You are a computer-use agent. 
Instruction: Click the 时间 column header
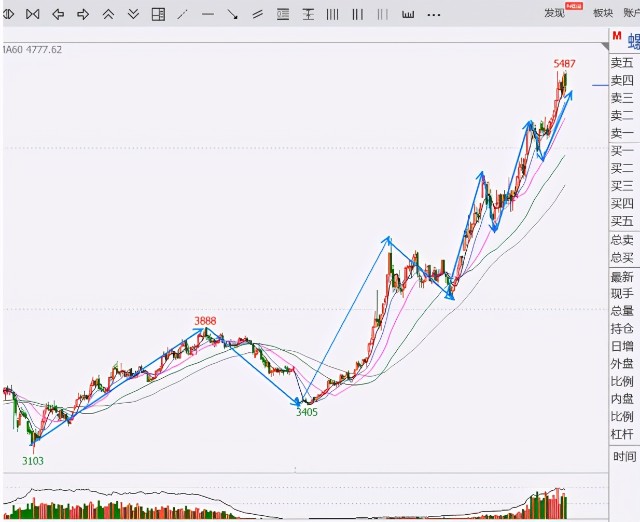[x=624, y=456]
